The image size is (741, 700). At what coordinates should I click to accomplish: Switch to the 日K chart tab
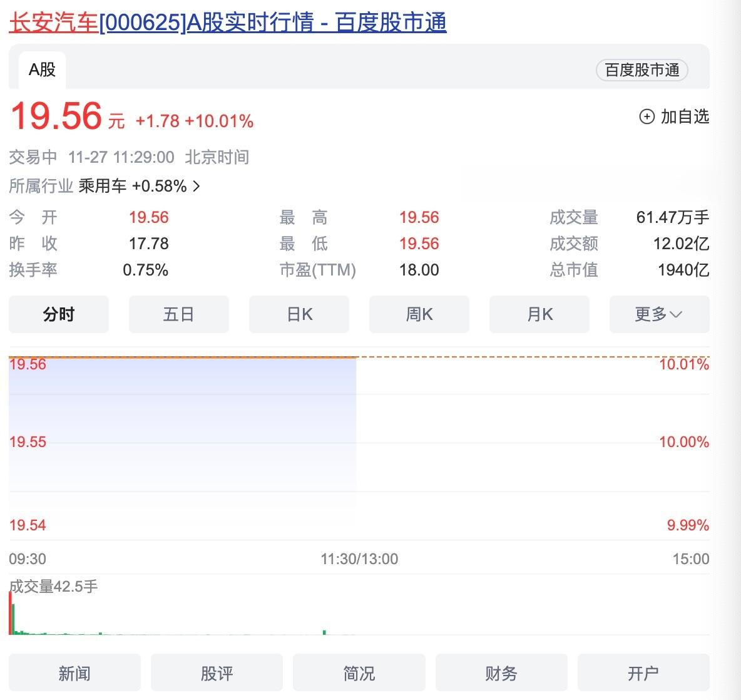(x=299, y=314)
